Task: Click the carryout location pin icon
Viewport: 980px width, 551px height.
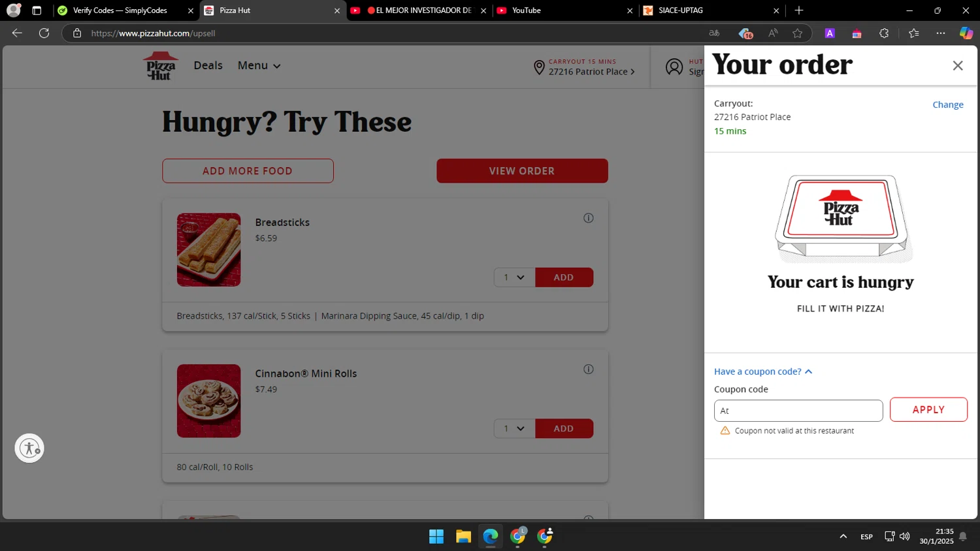Action: coord(539,67)
